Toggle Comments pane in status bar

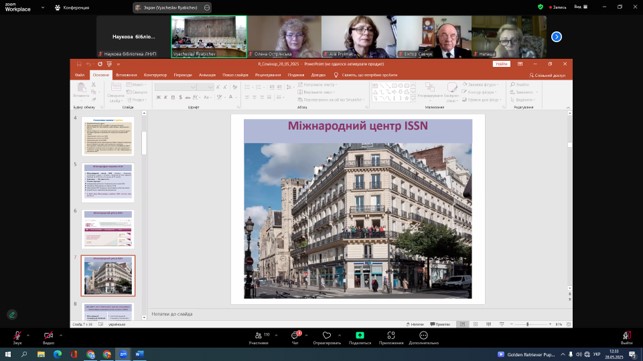coord(440,324)
